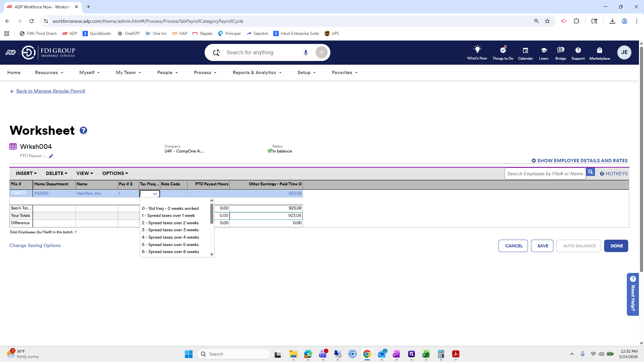Click the voice search microphone icon

[306, 53]
